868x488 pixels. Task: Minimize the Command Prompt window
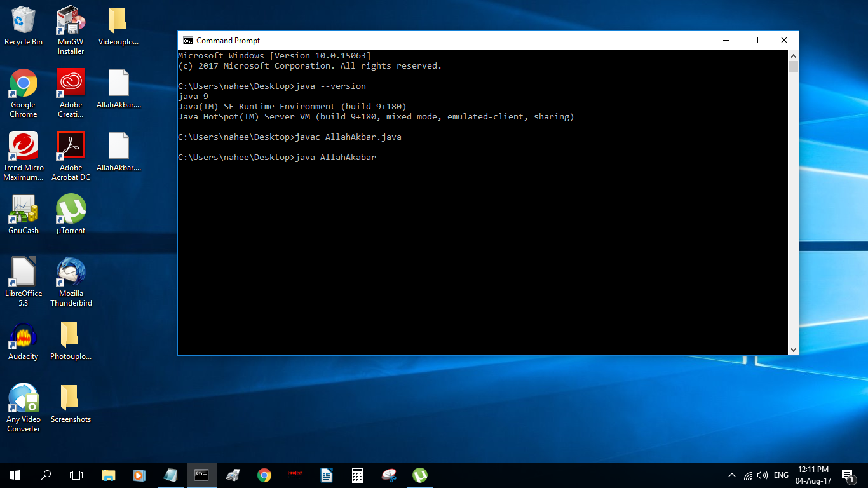coord(726,40)
